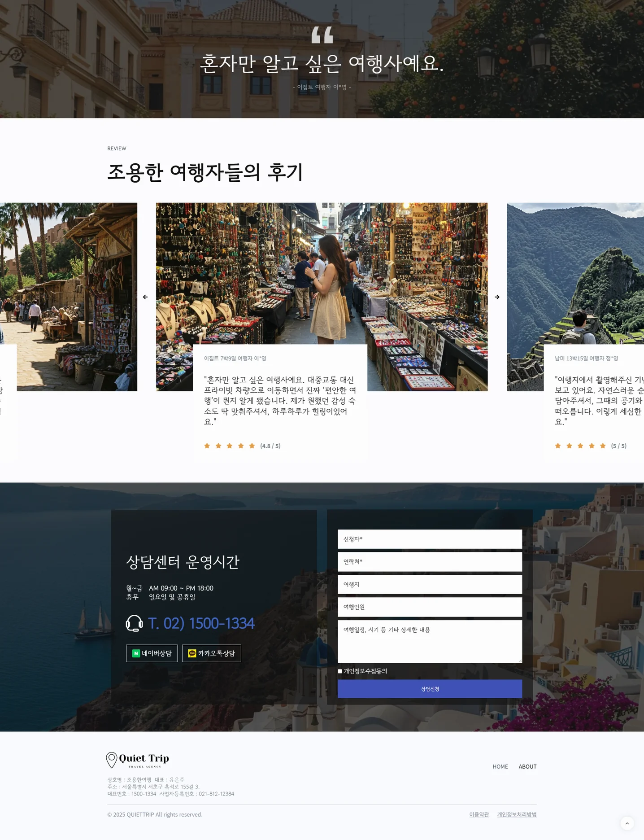Submit with the 상담신청 button
The image size is (644, 840).
(x=430, y=689)
